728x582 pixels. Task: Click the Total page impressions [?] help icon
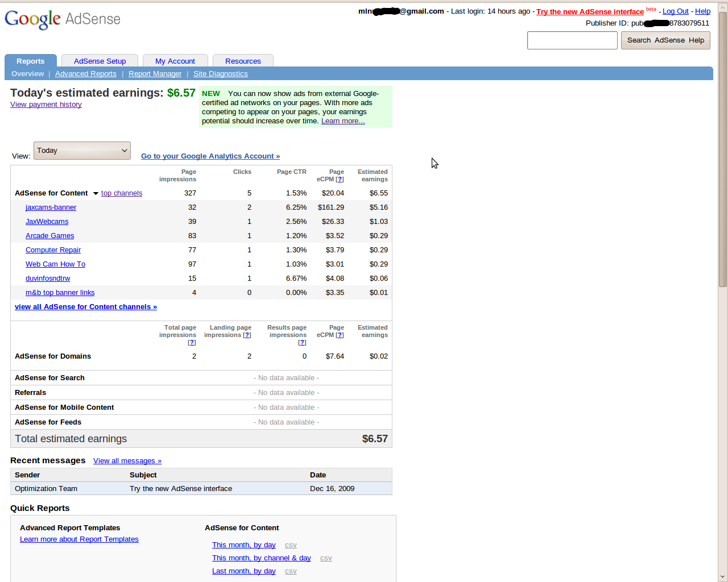coord(192,343)
